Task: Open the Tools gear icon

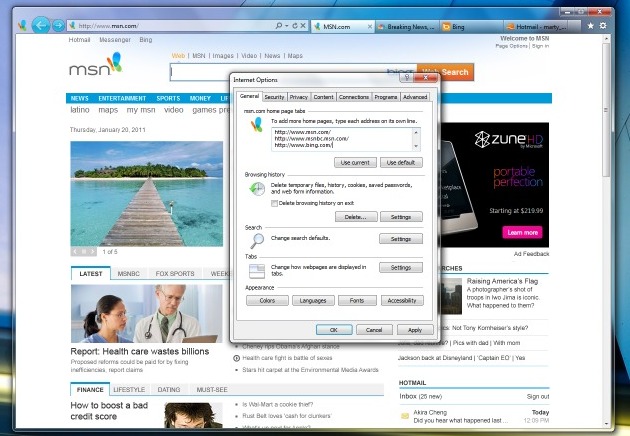Action: click(603, 26)
